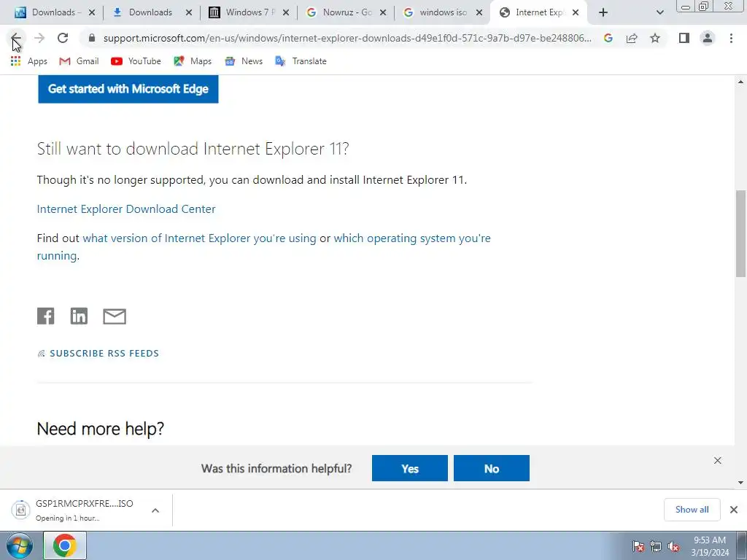Open network tray icon

656,547
